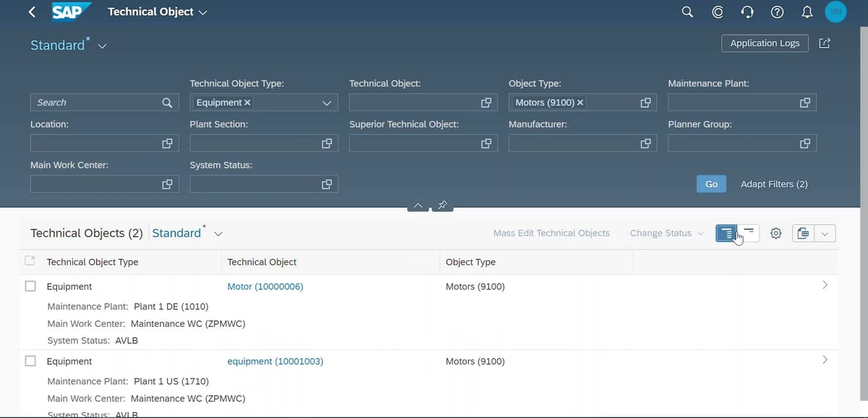Select the checkbox for Motor (10000006)

(x=30, y=286)
